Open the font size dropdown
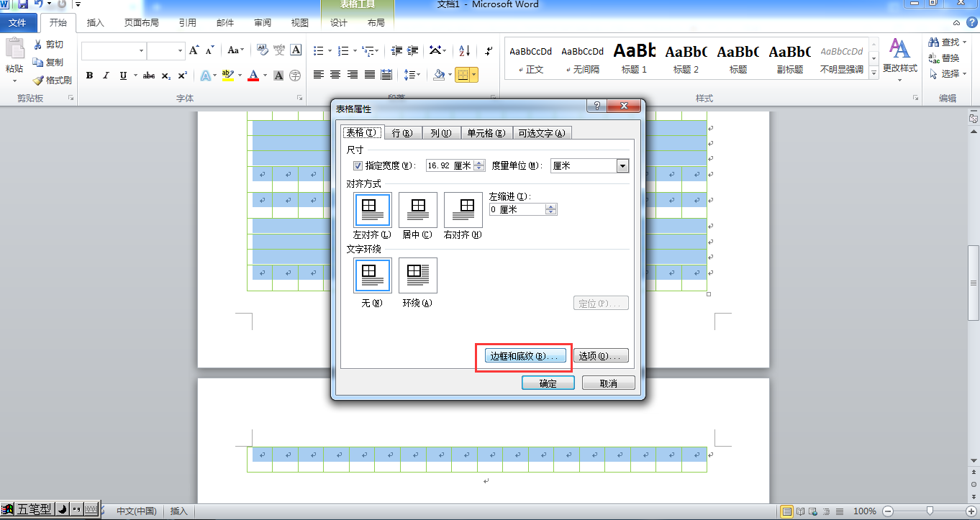 point(180,50)
